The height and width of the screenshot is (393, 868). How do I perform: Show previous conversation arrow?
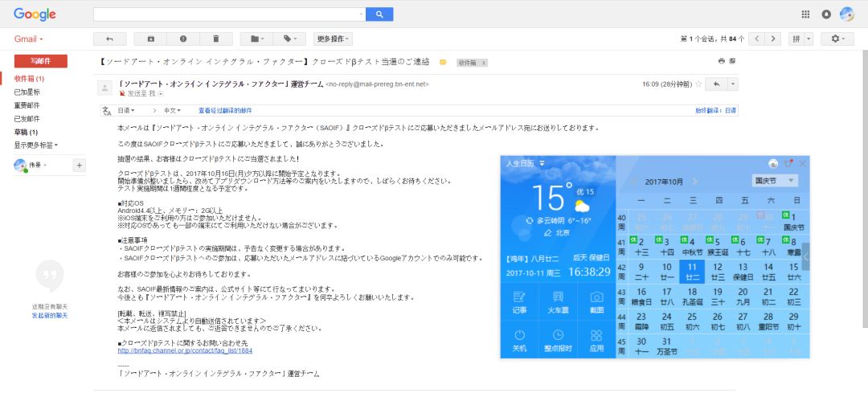coord(757,39)
